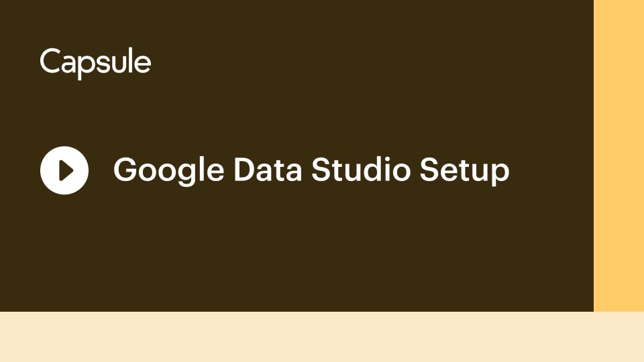Click the word Setup in the title
Image resolution: width=644 pixels, height=362 pixels.
click(x=464, y=170)
